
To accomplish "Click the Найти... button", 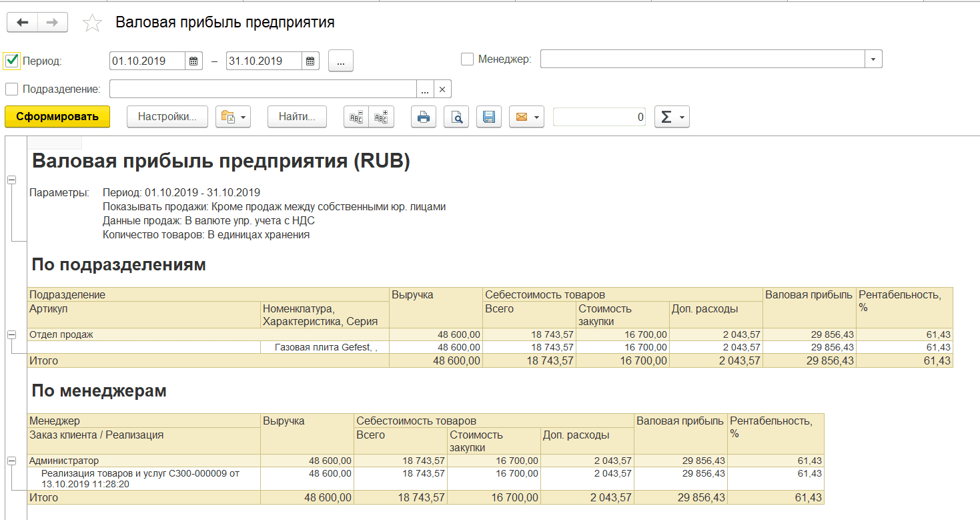I will 297,117.
